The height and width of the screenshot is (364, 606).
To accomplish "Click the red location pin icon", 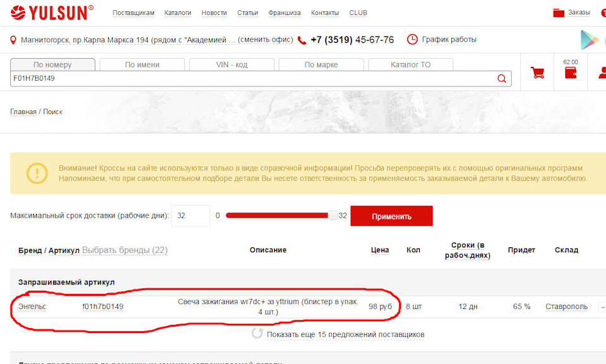I will [x=13, y=40].
